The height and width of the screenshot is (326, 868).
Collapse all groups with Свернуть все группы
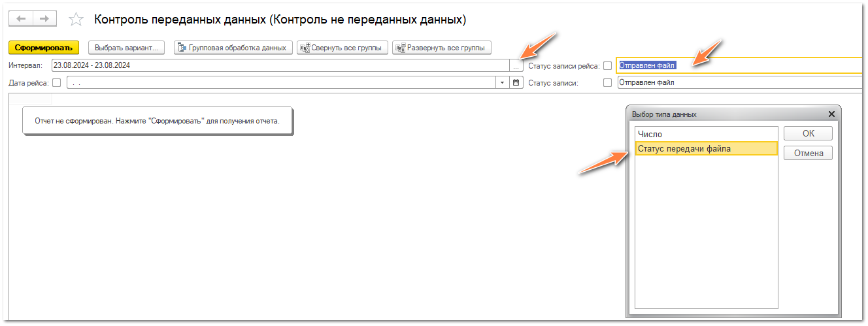(342, 48)
